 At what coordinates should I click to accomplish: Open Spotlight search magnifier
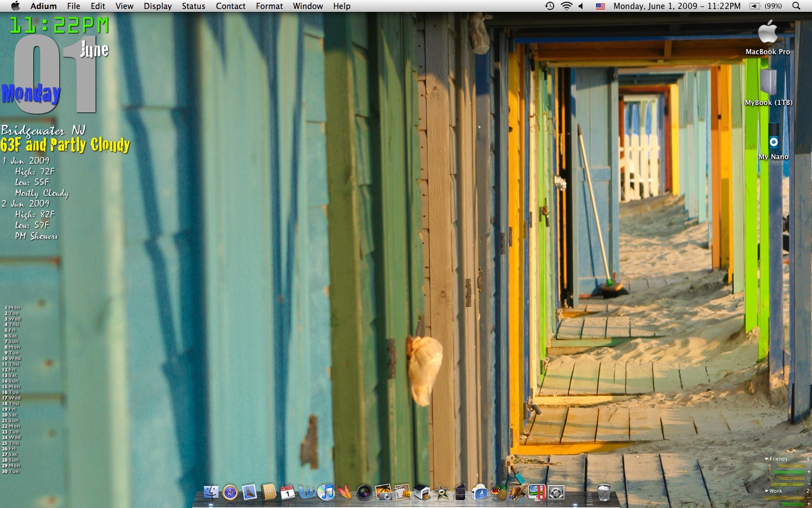point(796,6)
